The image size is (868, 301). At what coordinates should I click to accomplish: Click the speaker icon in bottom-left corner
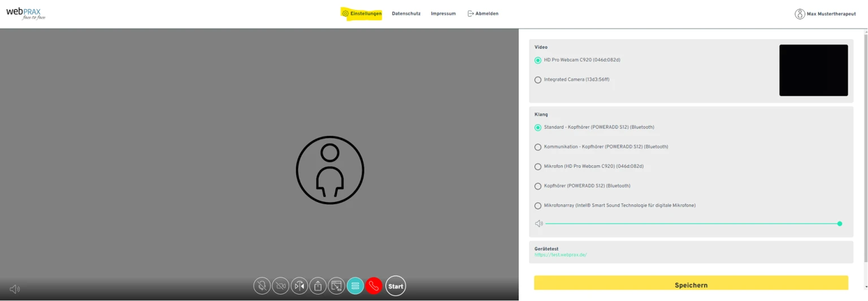(x=15, y=289)
